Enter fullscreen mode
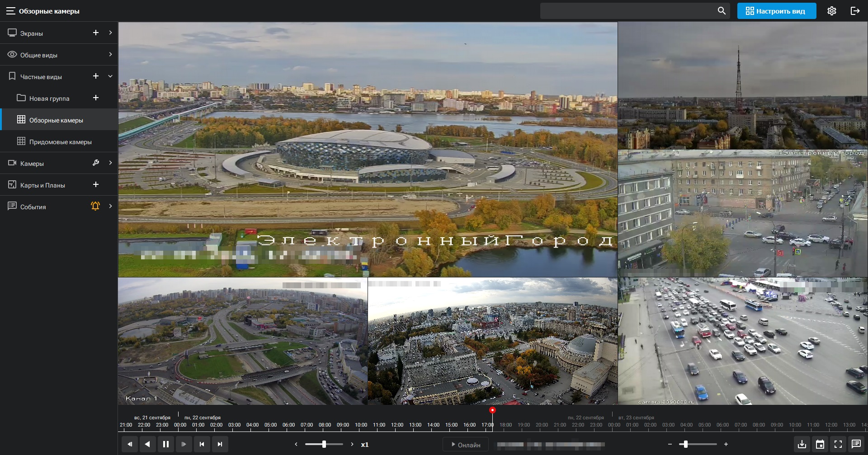The image size is (868, 455). [838, 444]
